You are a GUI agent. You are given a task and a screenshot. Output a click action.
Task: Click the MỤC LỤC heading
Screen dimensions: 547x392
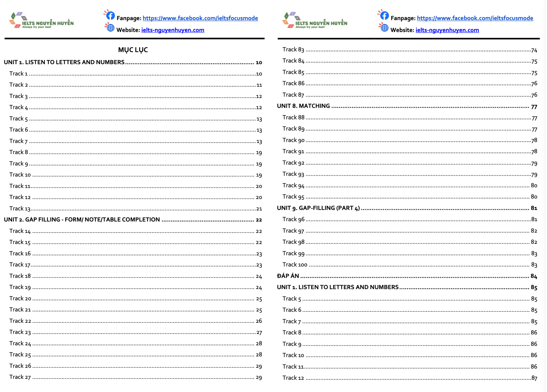click(x=133, y=50)
